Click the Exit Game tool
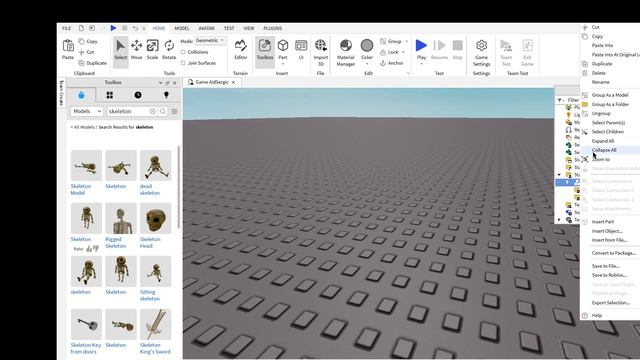Viewport: 640px width, 360px height. (527, 52)
